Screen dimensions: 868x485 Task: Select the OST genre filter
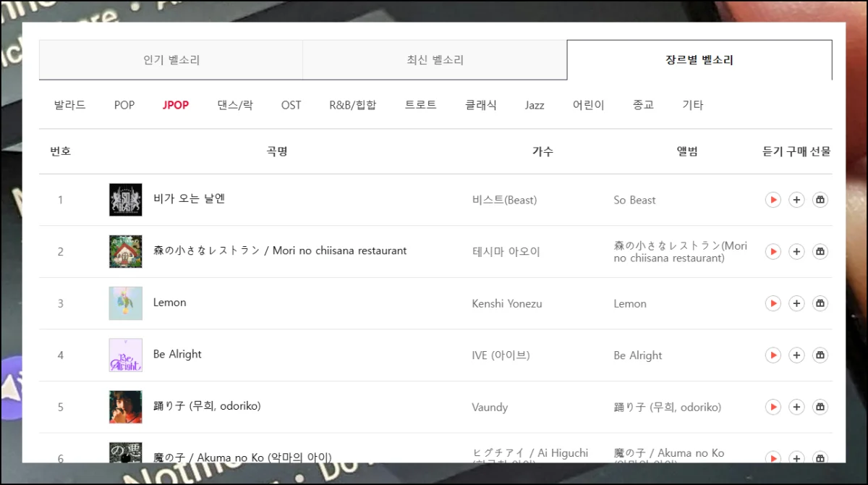click(291, 105)
